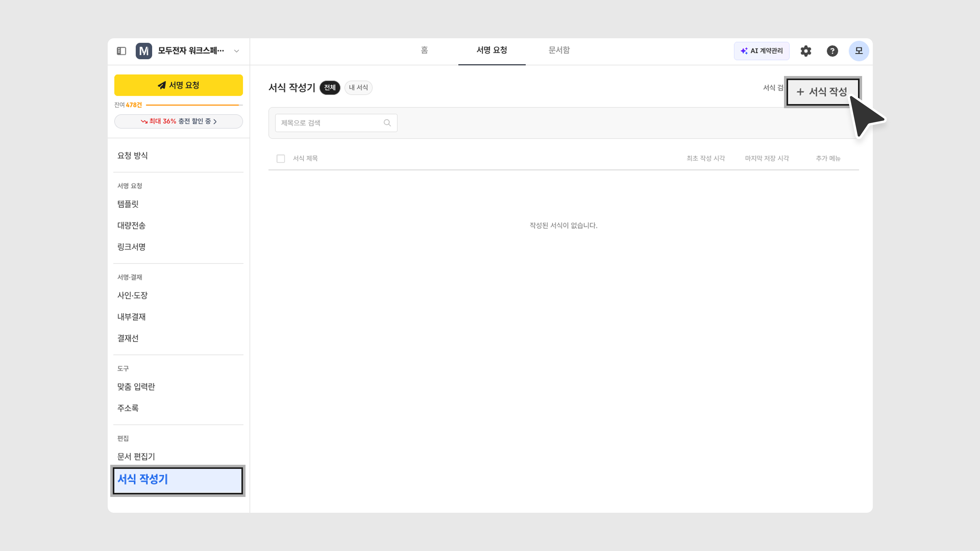Expand the workspace name dropdown chevron
The width and height of the screenshot is (980, 551).
tap(236, 51)
